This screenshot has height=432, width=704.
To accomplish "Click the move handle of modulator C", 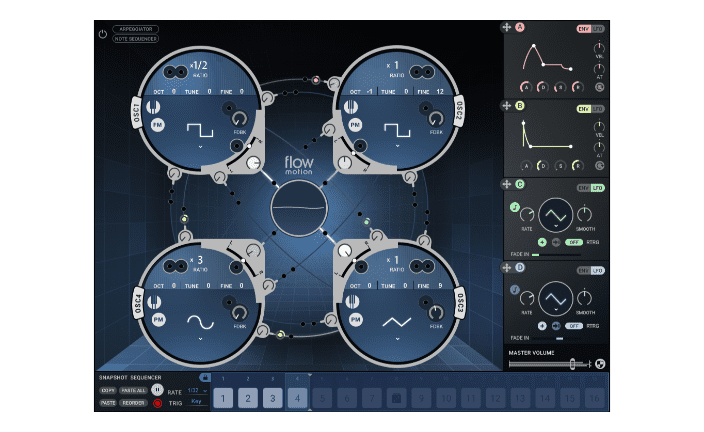I will click(507, 185).
